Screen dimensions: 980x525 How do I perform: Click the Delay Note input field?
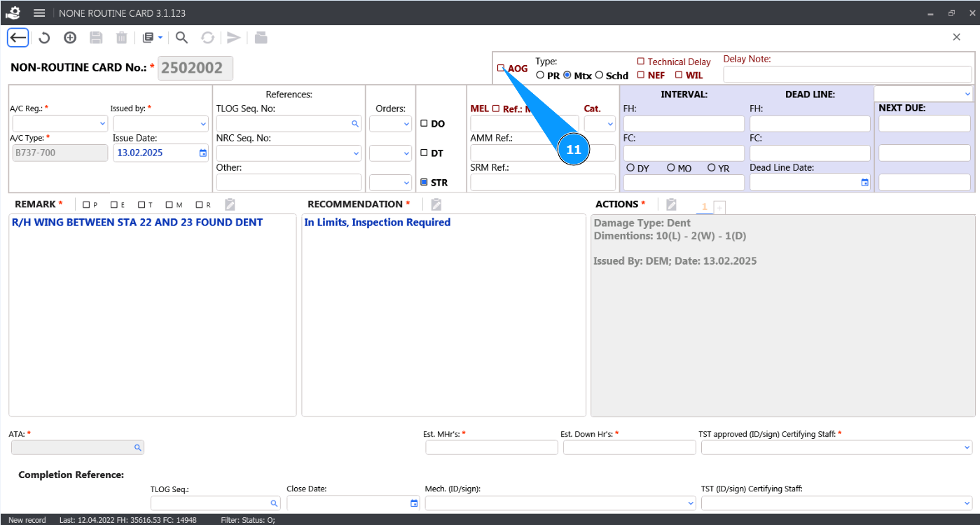847,74
